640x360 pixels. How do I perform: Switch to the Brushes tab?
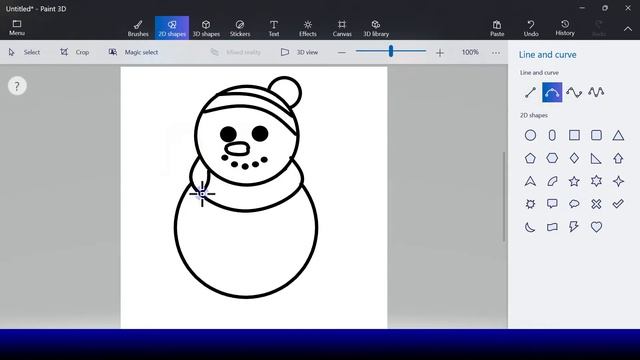[x=138, y=28]
